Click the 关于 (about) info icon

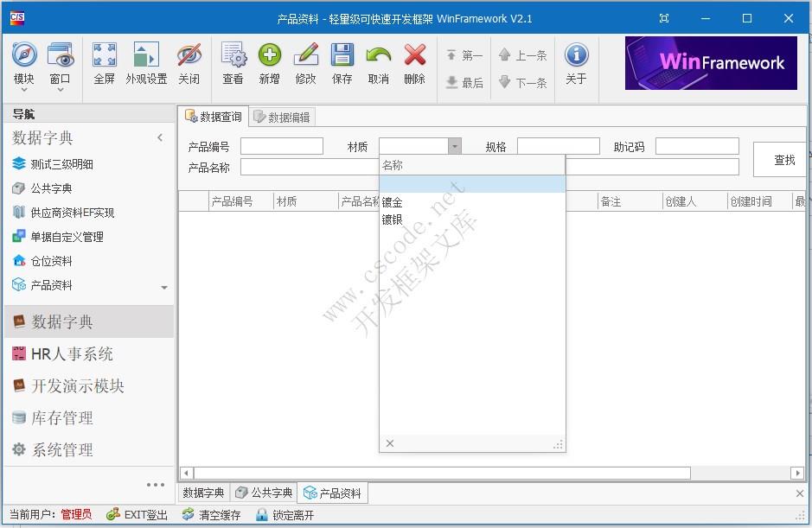pos(576,62)
